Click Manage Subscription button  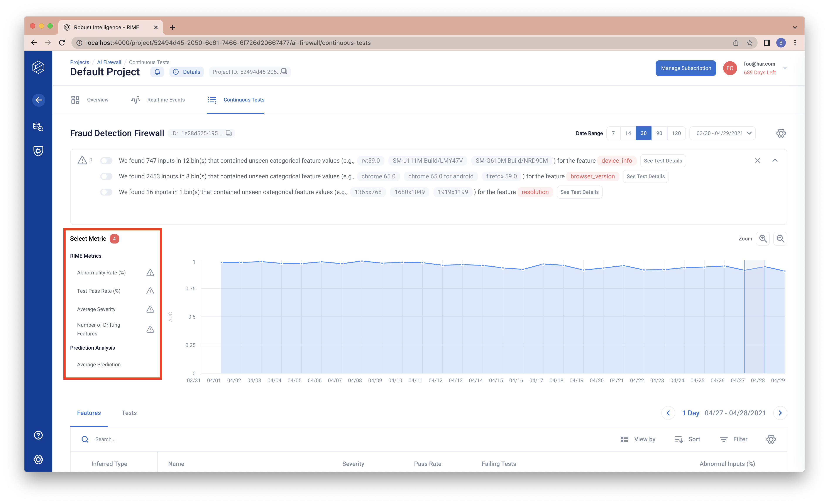tap(686, 68)
